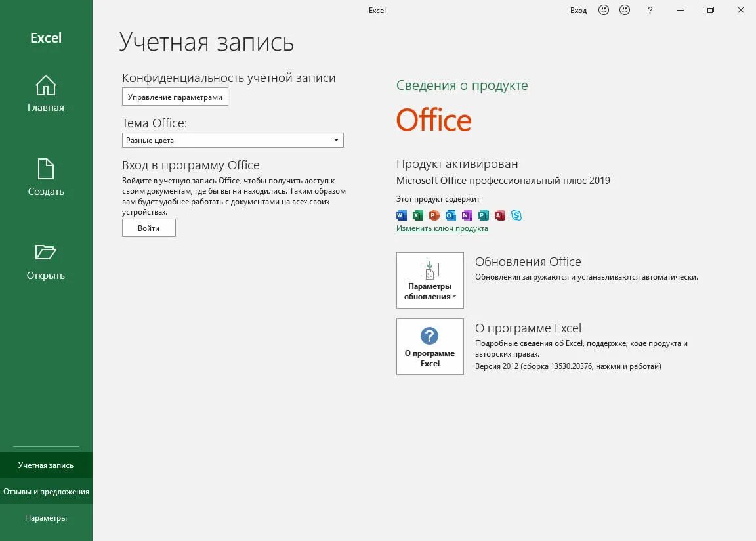Click version text Версия 2012 сборка line
This screenshot has height=541, width=756.
pyautogui.click(x=568, y=366)
